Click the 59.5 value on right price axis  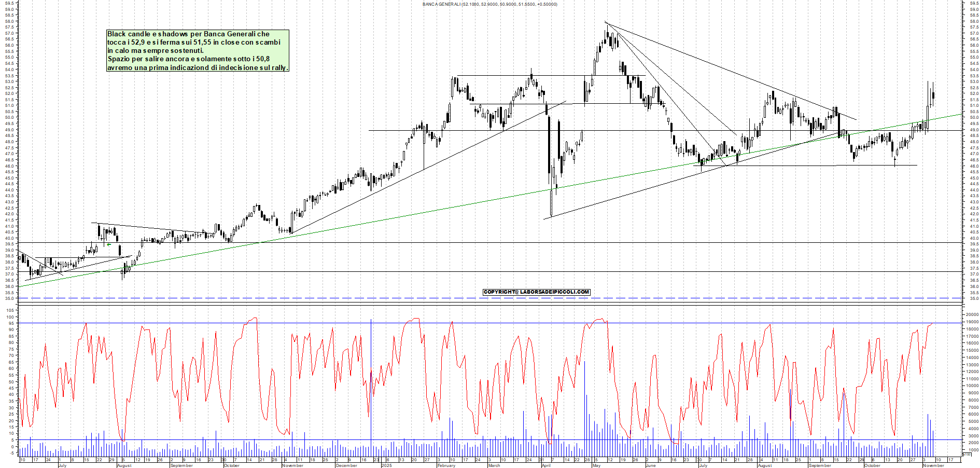coord(973,4)
